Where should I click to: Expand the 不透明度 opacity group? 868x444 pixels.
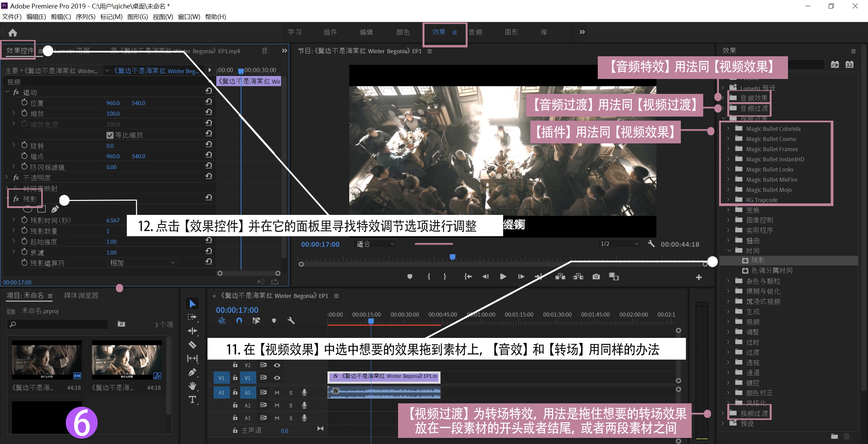[x=7, y=177]
